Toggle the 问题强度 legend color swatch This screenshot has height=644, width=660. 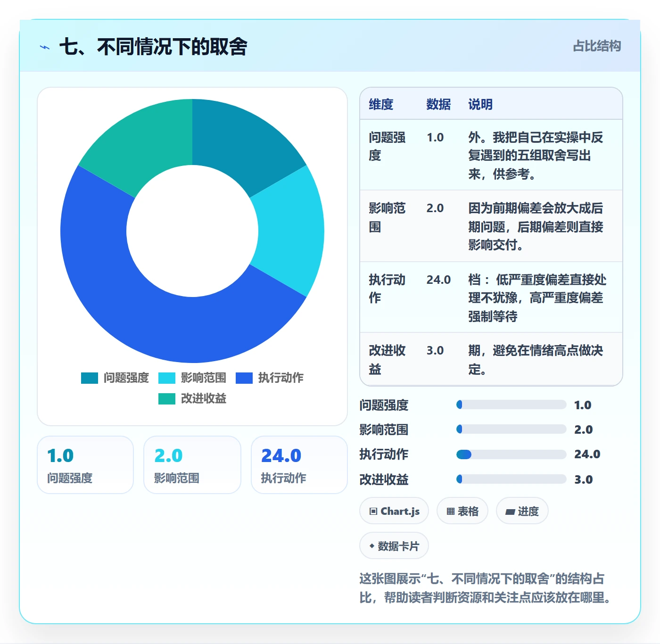pyautogui.click(x=90, y=378)
